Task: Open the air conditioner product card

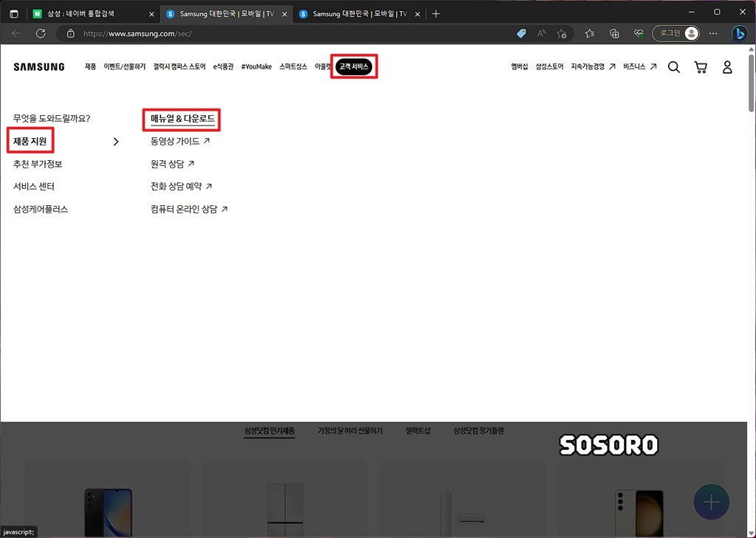Action: (462, 499)
